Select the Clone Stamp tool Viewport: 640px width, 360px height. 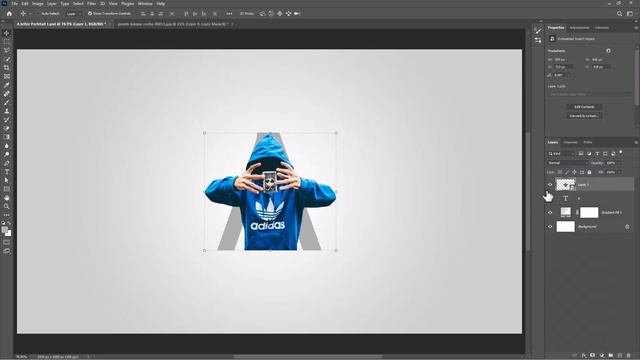pos(7,111)
